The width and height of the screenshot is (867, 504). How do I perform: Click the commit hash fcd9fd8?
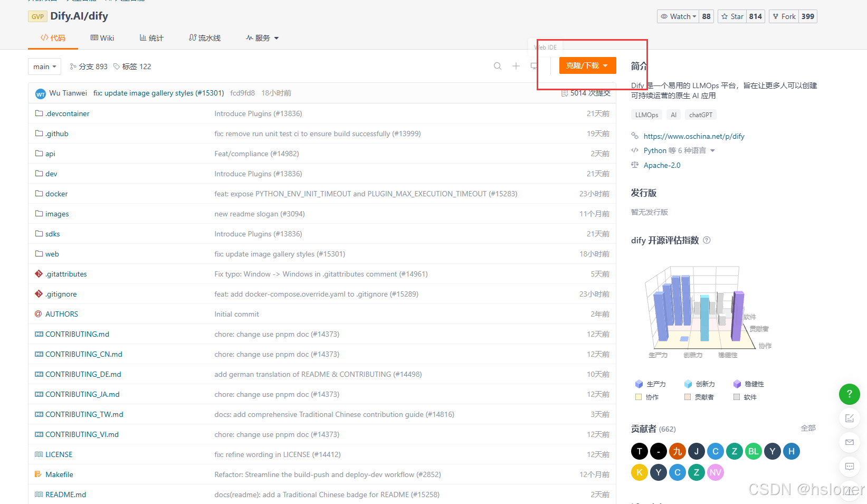click(242, 93)
